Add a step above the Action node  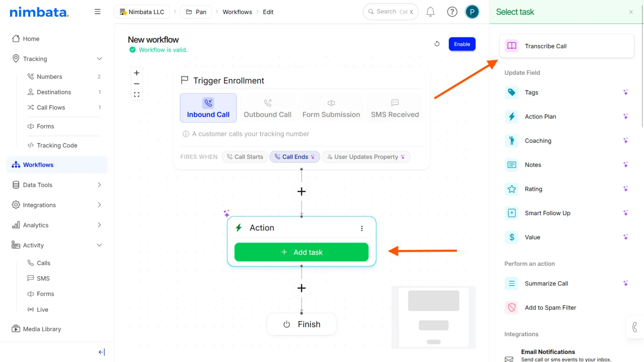click(x=301, y=191)
